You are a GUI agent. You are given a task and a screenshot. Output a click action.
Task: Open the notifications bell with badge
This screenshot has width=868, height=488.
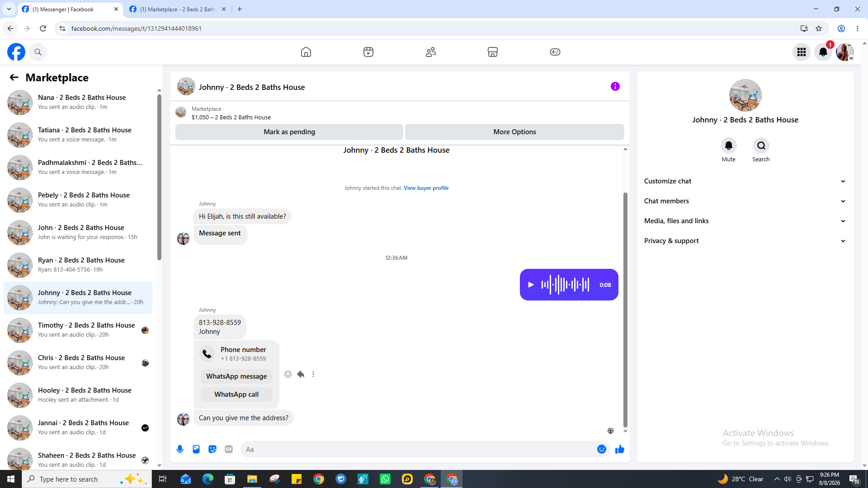[x=823, y=52]
